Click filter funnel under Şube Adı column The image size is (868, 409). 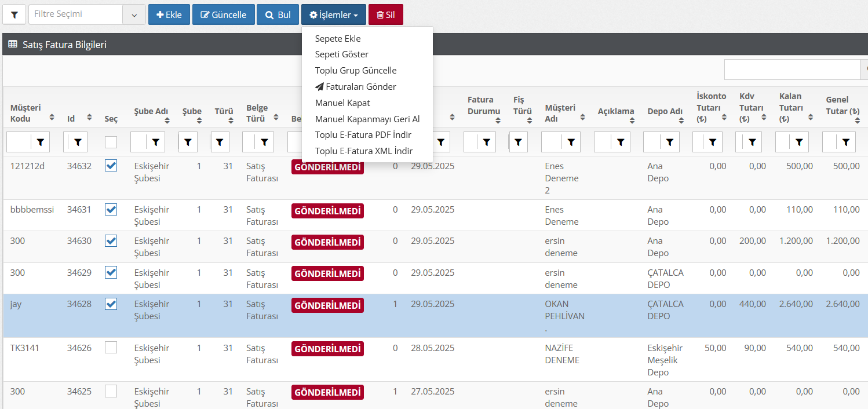coord(156,141)
